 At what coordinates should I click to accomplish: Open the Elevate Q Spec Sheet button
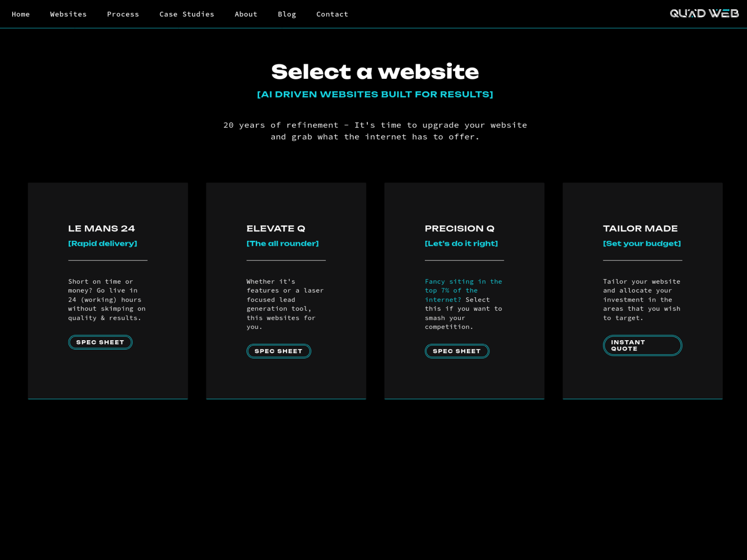(x=279, y=351)
